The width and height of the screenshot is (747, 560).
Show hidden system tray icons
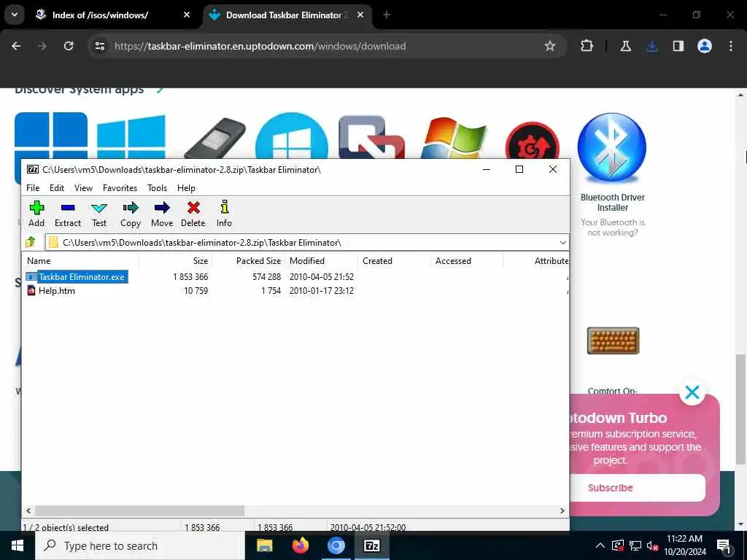point(600,545)
